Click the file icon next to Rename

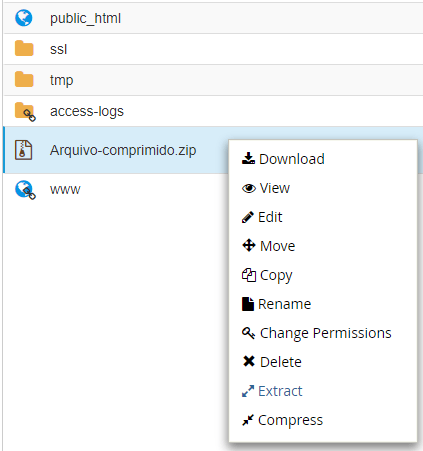click(x=248, y=304)
